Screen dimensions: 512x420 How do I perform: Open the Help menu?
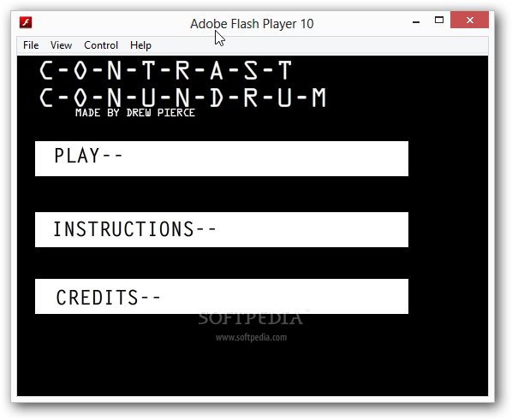coord(140,45)
